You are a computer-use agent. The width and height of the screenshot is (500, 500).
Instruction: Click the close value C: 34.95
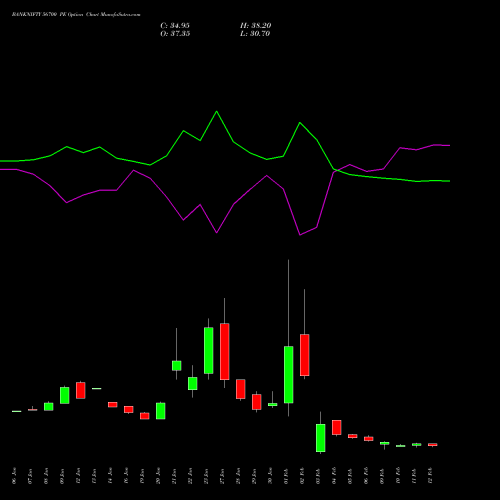tap(175, 26)
